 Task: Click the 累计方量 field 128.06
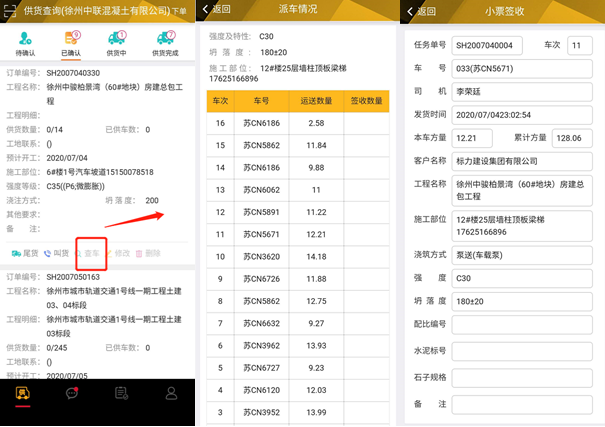[x=572, y=138]
